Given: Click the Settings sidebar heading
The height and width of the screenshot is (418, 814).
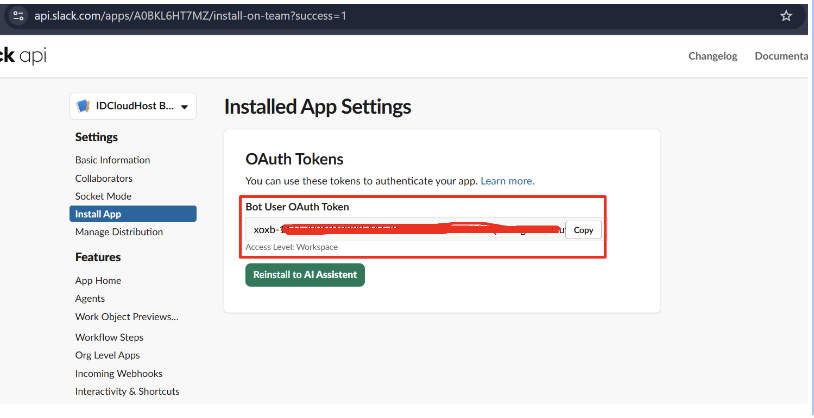Looking at the screenshot, I should (97, 137).
